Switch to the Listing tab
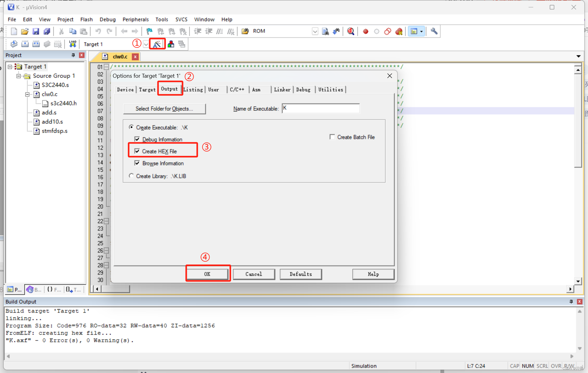The height and width of the screenshot is (373, 588). (x=193, y=90)
